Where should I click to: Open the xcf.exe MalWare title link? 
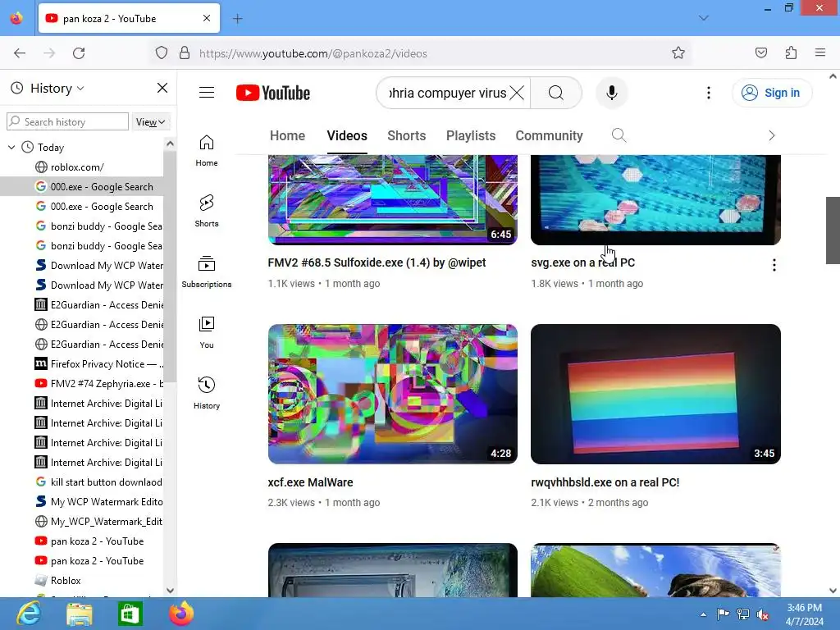[x=310, y=482]
